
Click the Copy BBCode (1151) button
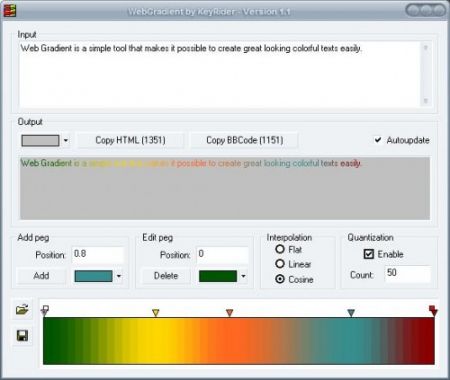click(x=245, y=140)
